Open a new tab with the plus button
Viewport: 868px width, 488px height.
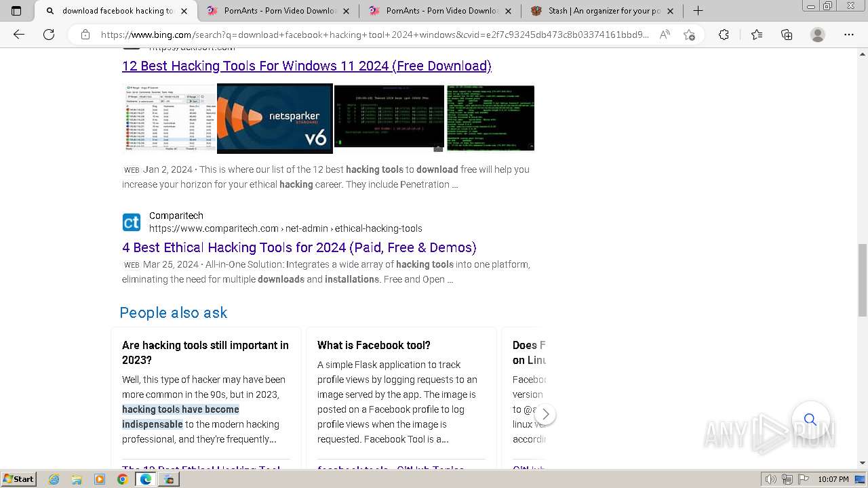(x=698, y=11)
